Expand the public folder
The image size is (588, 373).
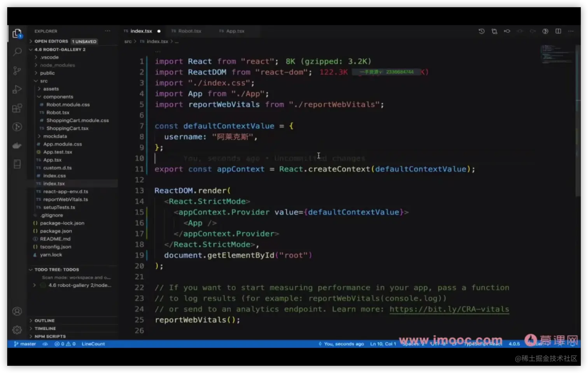point(47,73)
